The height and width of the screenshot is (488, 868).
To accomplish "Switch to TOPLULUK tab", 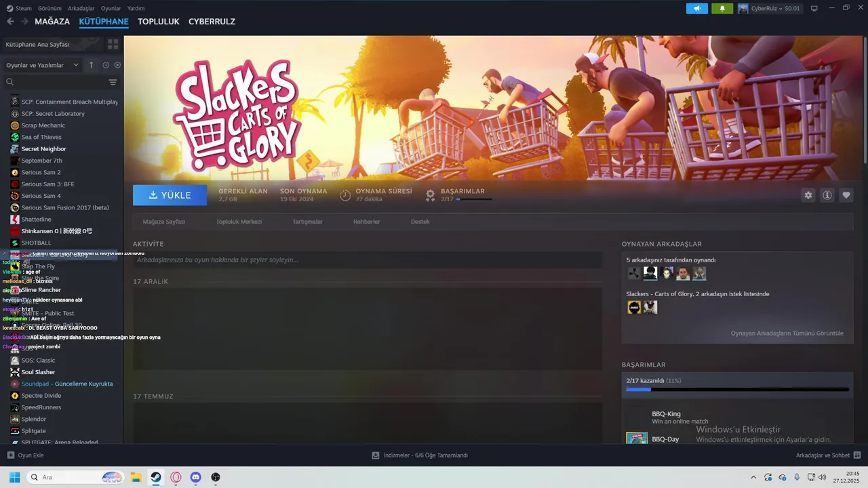I will pyautogui.click(x=159, y=22).
